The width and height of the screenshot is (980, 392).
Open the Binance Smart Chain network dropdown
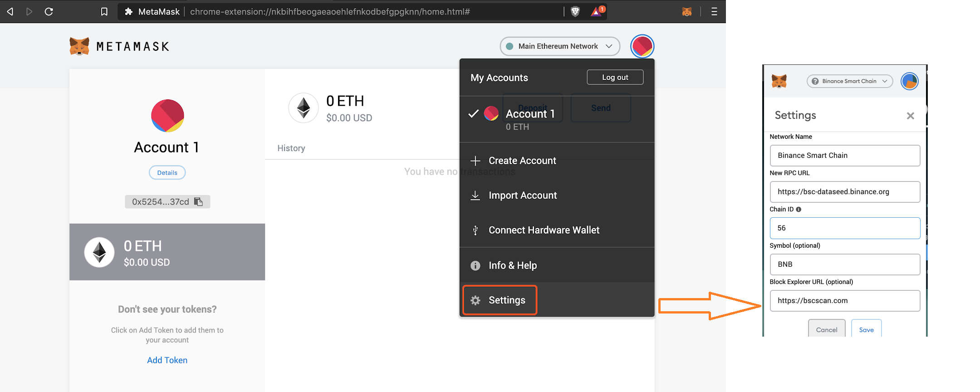[x=849, y=81]
